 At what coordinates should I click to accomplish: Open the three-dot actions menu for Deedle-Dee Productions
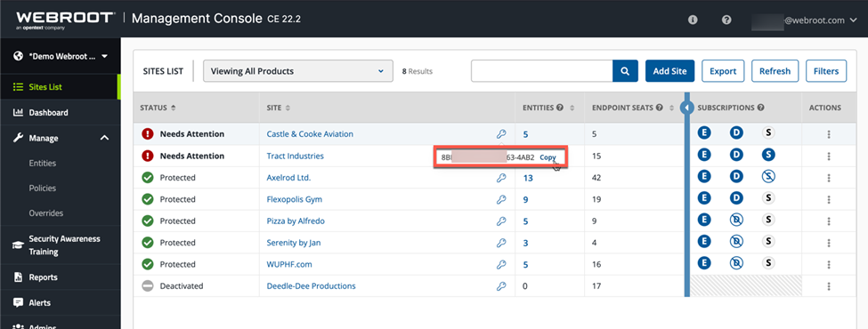(829, 285)
